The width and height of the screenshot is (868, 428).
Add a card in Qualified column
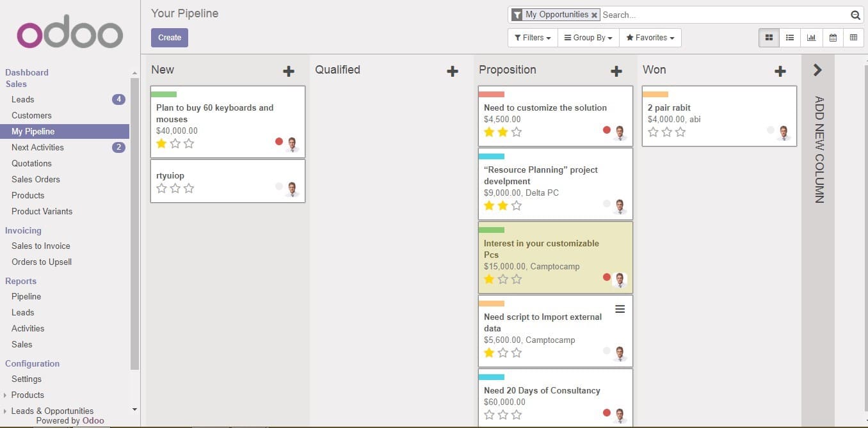pyautogui.click(x=453, y=71)
